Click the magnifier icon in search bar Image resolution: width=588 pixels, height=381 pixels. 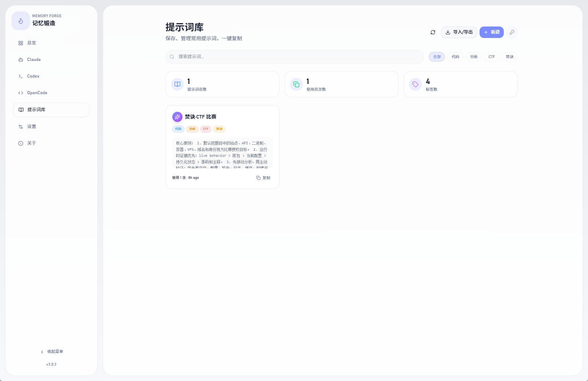pyautogui.click(x=172, y=57)
